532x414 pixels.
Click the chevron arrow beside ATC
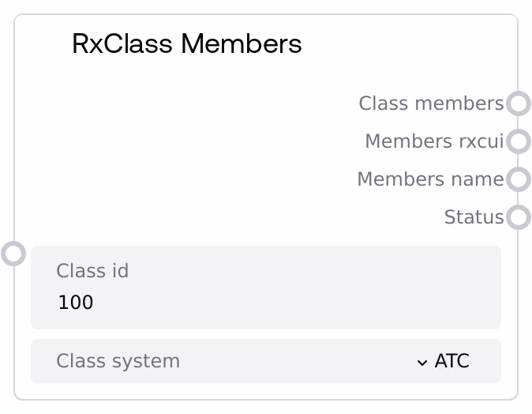[x=422, y=362]
